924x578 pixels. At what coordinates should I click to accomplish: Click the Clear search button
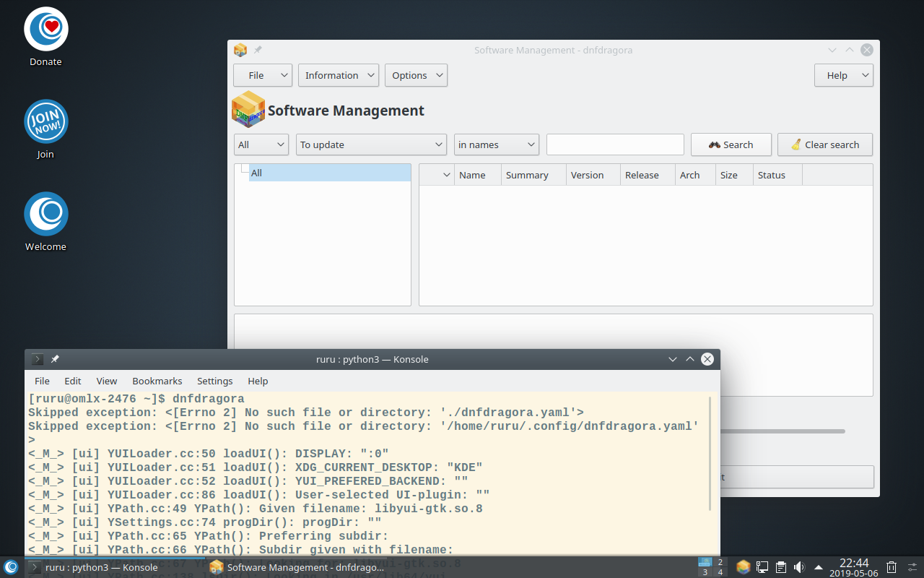[x=825, y=144]
